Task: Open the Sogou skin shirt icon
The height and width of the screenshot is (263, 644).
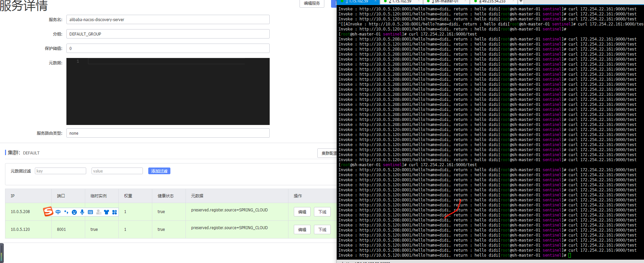Action: pos(106,212)
